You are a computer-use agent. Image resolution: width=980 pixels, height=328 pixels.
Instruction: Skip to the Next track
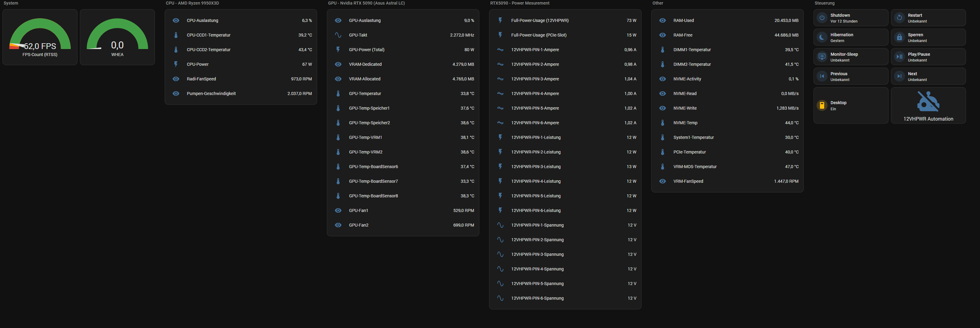pos(928,76)
